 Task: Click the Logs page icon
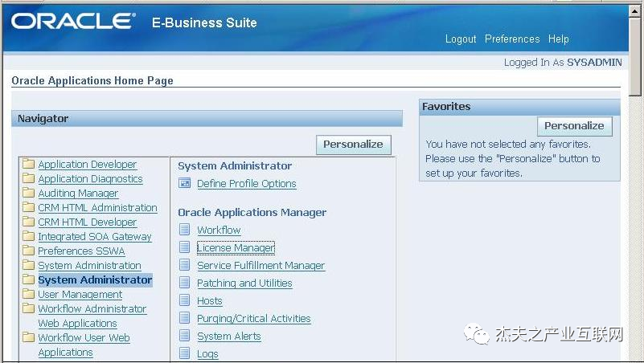pos(185,353)
